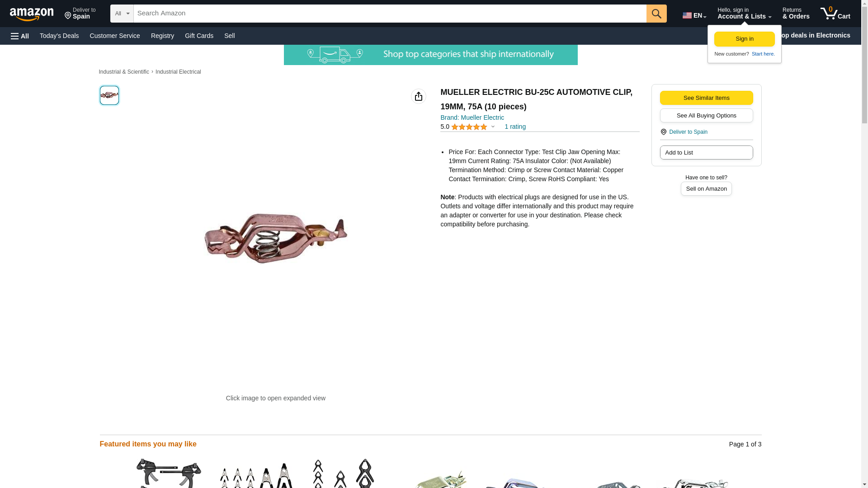
Task: Open the All hamburger menu
Action: (20, 36)
